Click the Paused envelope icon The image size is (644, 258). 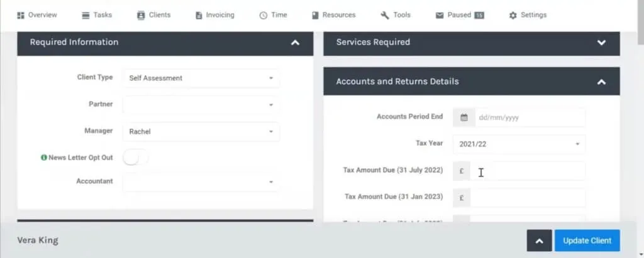(440, 15)
